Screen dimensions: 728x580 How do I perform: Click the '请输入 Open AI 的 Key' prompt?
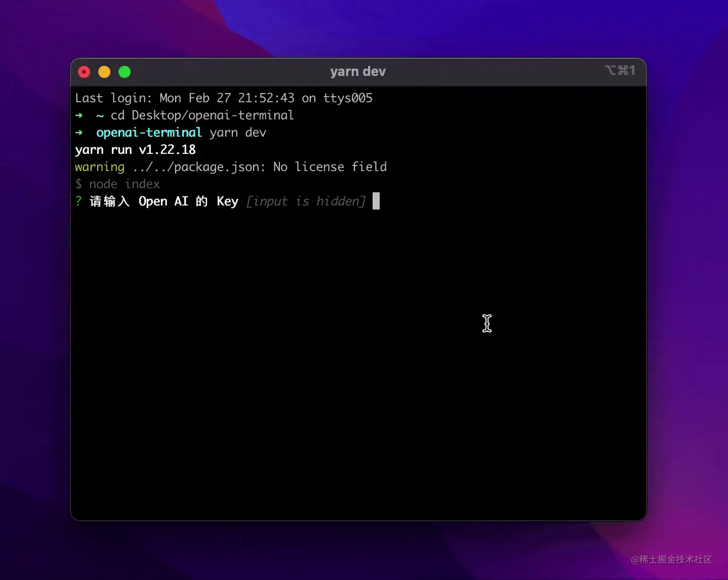(x=164, y=201)
